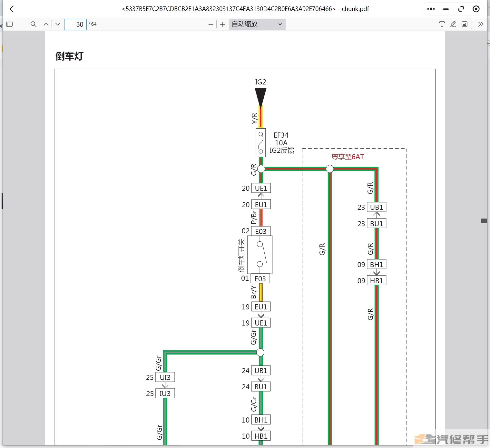Select the draw pen tool
Image resolution: width=490 pixels, height=448 pixels.
pos(453,24)
